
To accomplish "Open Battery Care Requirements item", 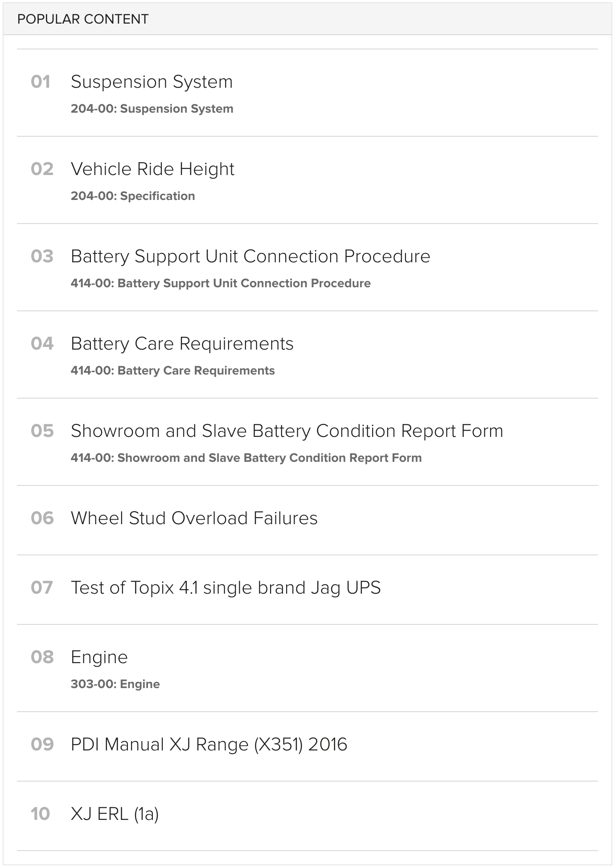I will pyautogui.click(x=182, y=344).
